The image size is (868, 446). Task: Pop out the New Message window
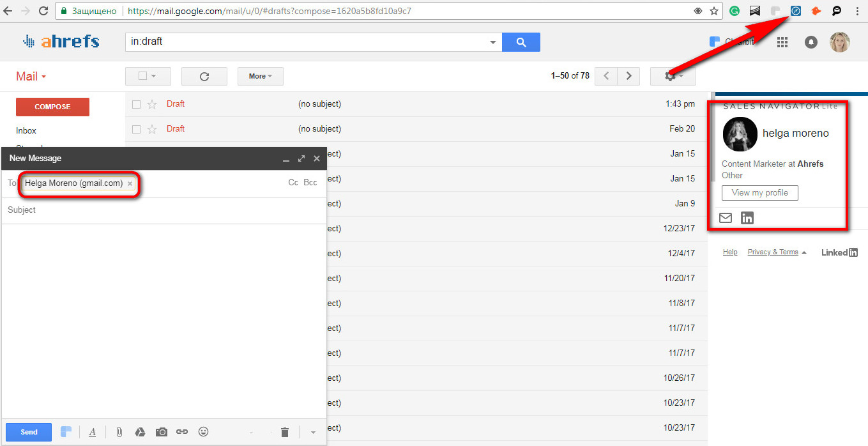[x=301, y=158]
